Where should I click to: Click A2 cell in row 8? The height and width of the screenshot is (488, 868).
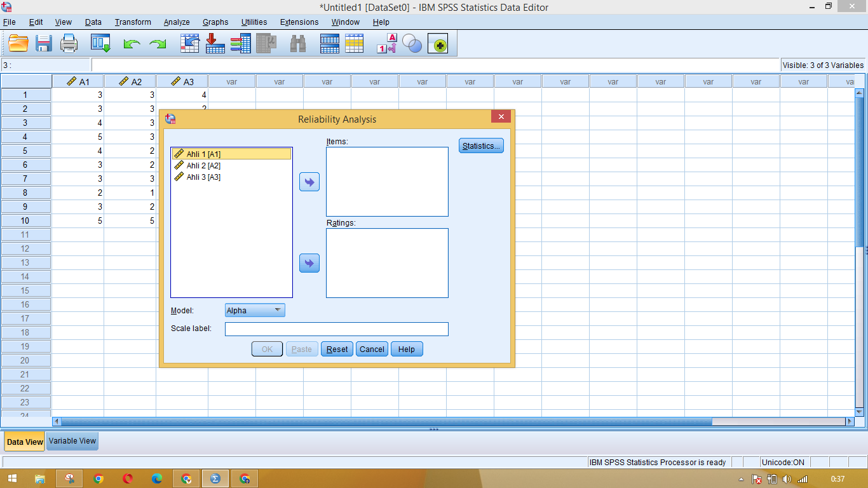coord(130,193)
